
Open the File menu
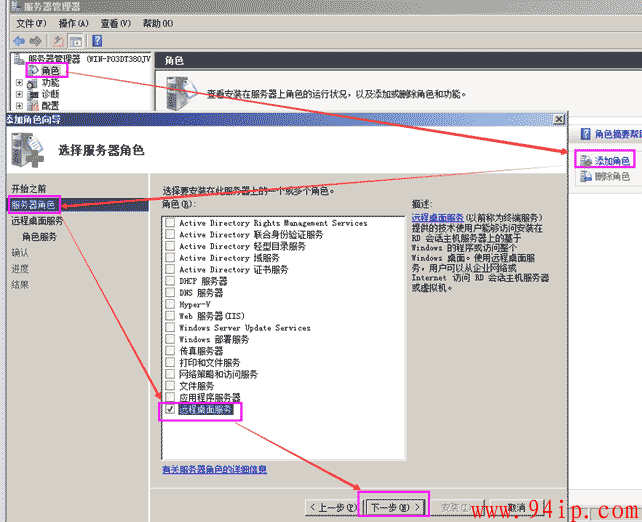click(31, 23)
